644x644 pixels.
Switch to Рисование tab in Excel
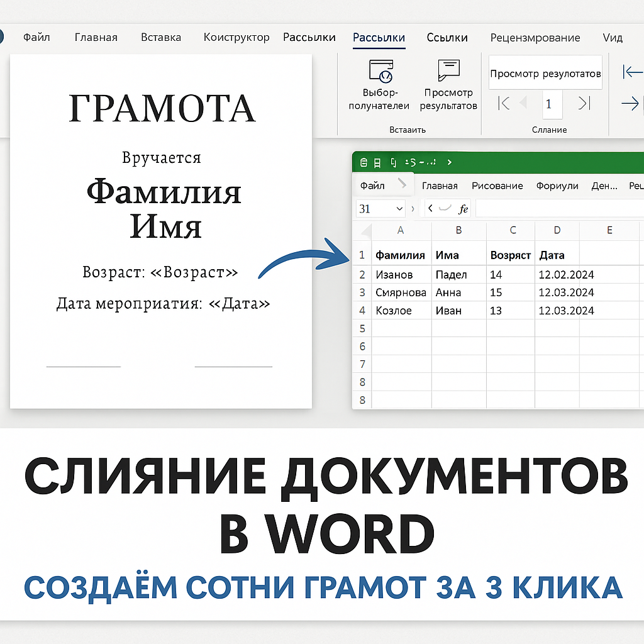497,186
